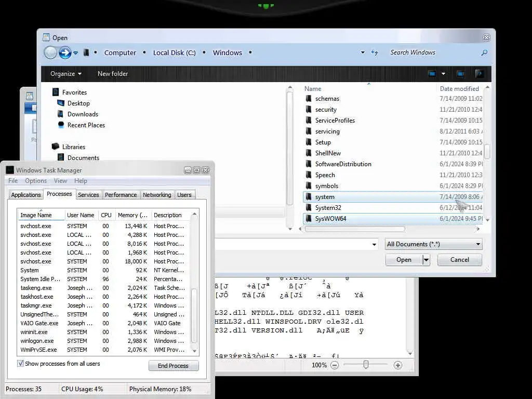Viewport: 532px width, 399px height.
Task: Click the servicing folder icon
Action: coord(309,131)
